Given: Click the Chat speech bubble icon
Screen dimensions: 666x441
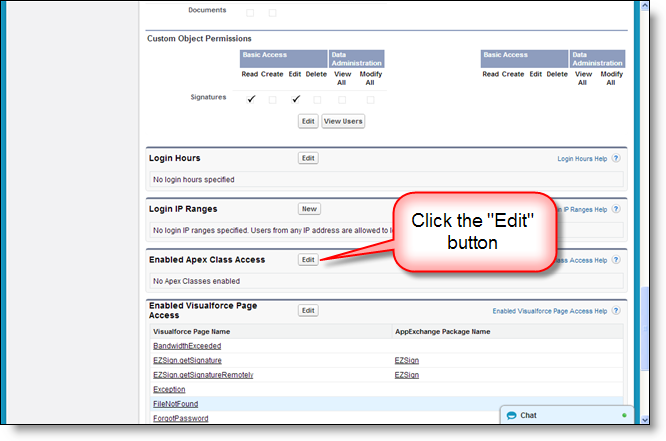Looking at the screenshot, I should point(511,415).
